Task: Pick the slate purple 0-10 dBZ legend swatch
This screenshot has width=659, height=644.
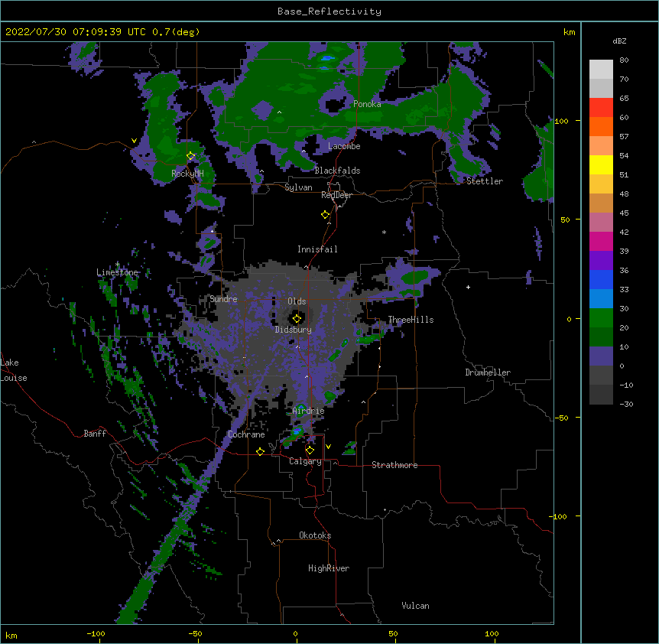Action: 601,356
